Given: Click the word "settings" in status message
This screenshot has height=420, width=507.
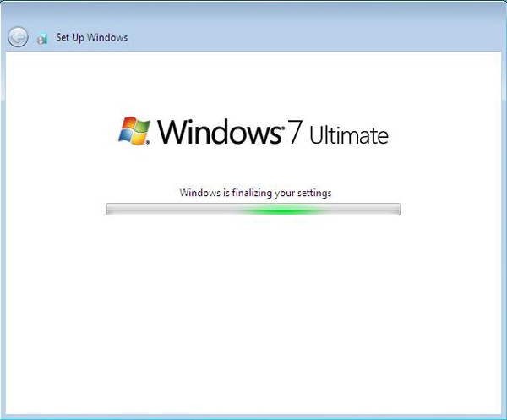Looking at the screenshot, I should point(313,193).
